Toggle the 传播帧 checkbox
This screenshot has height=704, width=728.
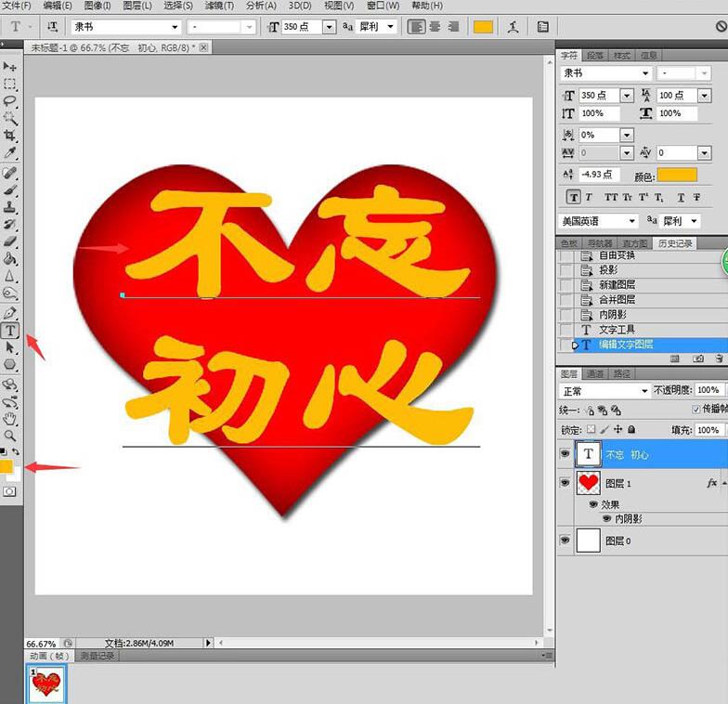(x=695, y=409)
